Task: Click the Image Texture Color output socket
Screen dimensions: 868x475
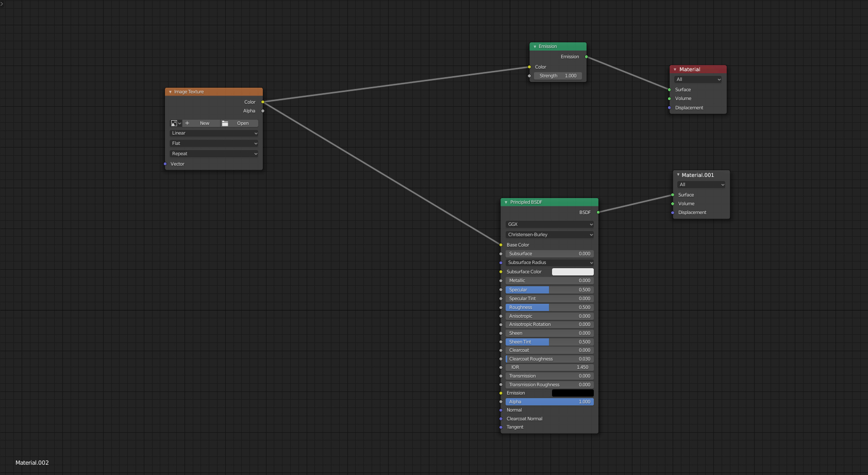Action: tap(263, 102)
